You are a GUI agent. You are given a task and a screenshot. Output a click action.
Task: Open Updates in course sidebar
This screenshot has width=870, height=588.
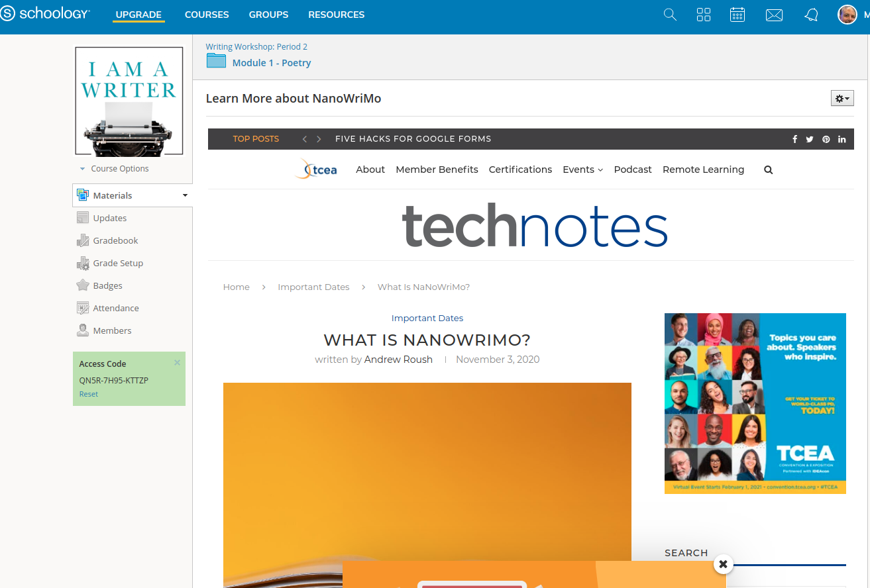[x=110, y=218]
